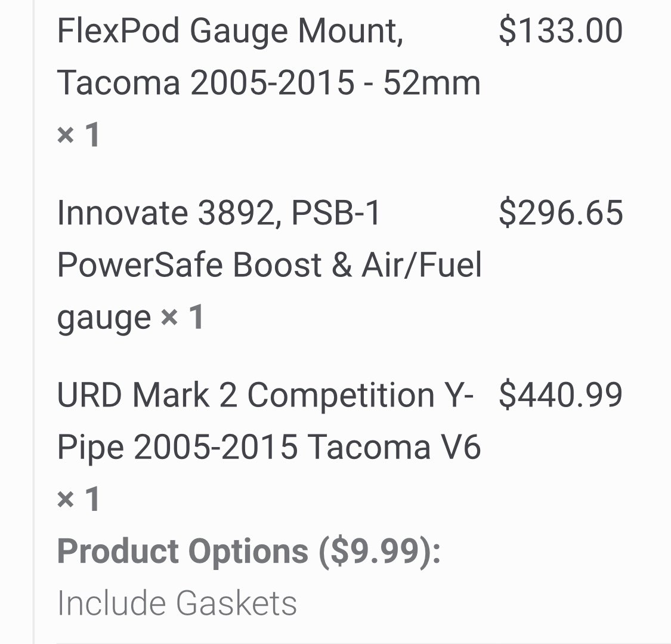Click the $440.99 price
This screenshot has height=644, width=671.
coord(561,395)
